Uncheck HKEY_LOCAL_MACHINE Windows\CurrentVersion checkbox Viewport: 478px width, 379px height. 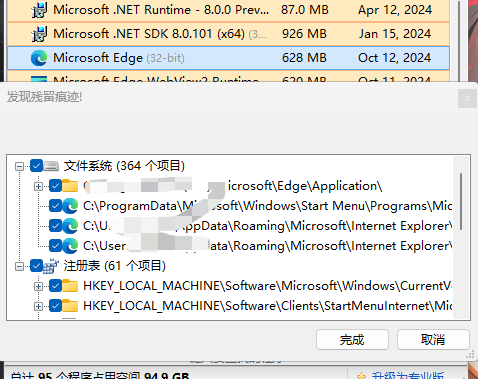pos(55,286)
